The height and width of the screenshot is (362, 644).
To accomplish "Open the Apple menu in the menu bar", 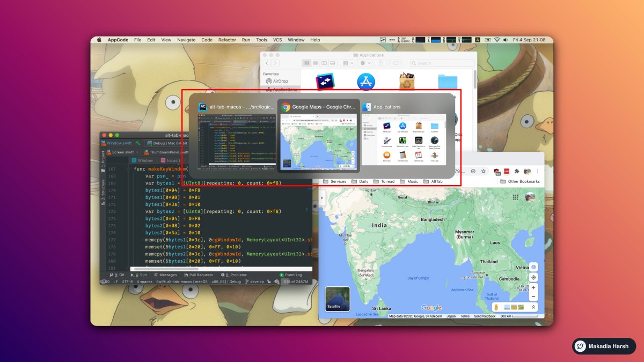I will tap(99, 40).
